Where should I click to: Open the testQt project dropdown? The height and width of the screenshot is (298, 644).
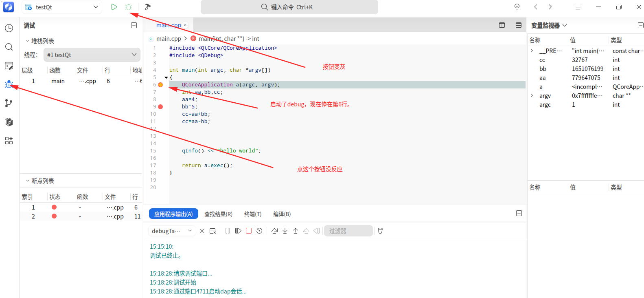click(62, 7)
